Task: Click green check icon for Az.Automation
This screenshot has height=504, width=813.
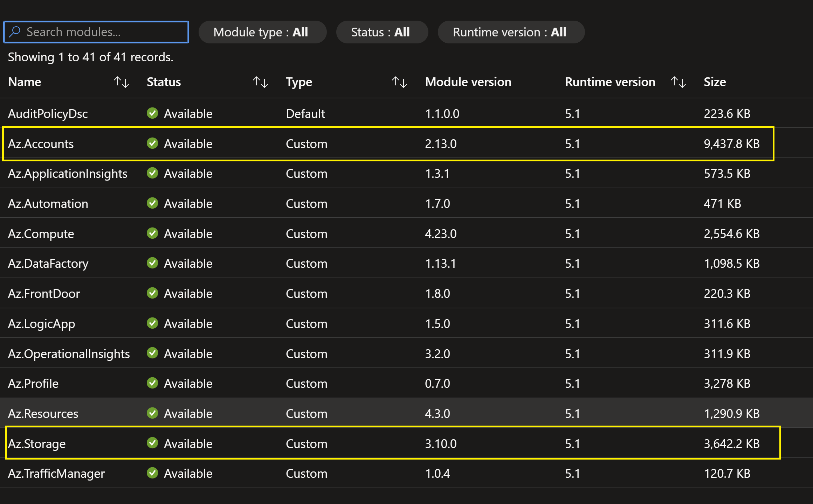Action: click(152, 203)
